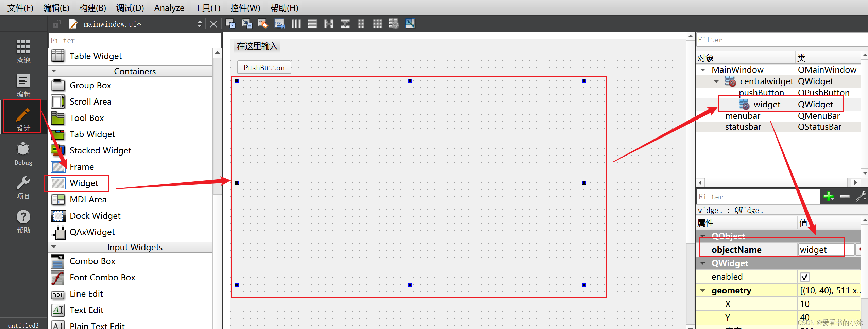Click the edit buddies toolbar icon
Viewport: 868px width, 329px height.
point(263,24)
